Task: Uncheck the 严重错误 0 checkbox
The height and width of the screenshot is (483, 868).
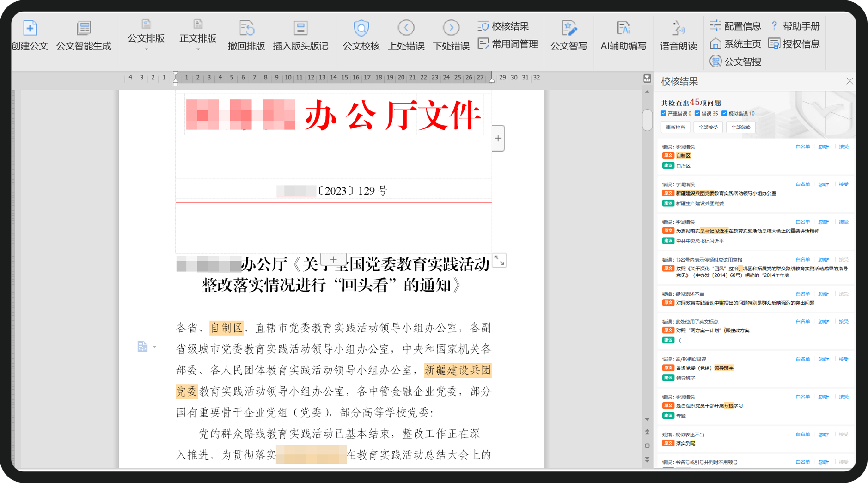Action: click(x=664, y=113)
